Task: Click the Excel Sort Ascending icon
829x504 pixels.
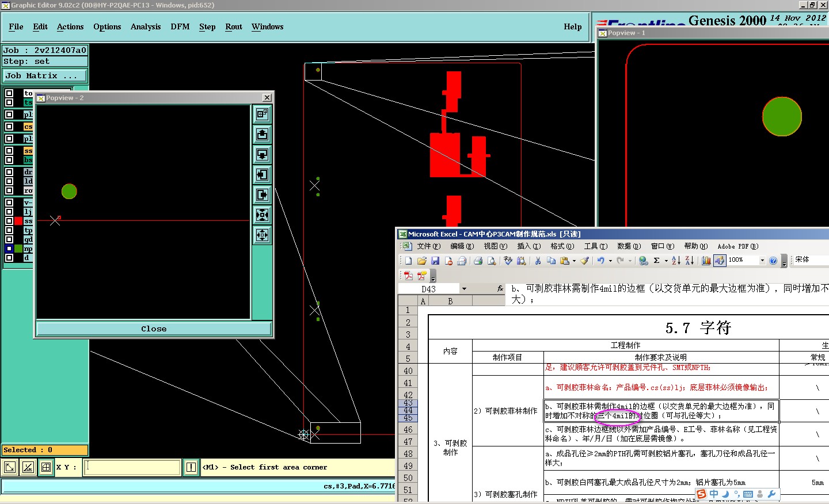Action: click(x=676, y=261)
